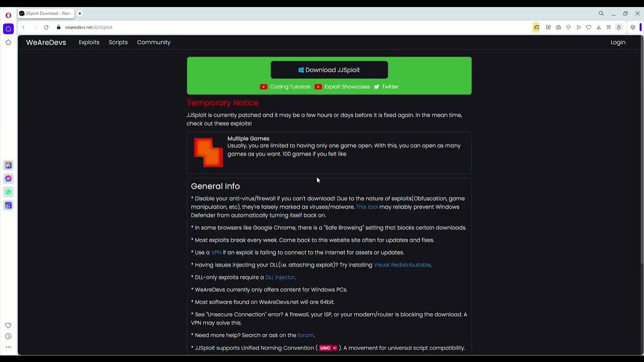The height and width of the screenshot is (362, 644).
Task: Click the 'Temporary Notice' heading
Action: point(222,103)
